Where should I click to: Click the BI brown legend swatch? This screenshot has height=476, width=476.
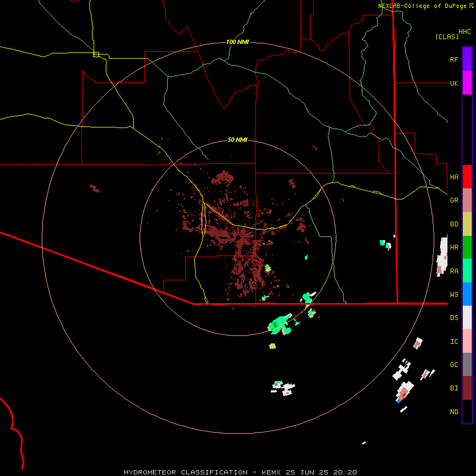467,388
